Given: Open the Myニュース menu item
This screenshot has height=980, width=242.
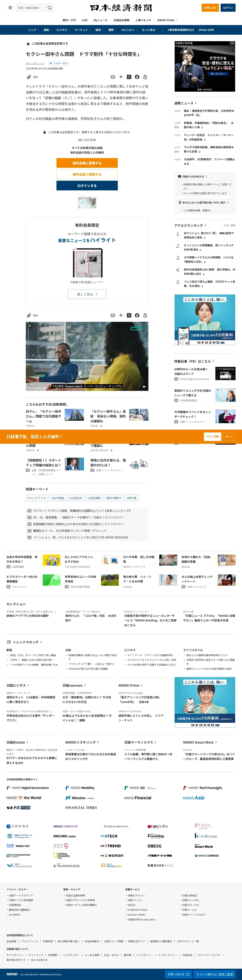Looking at the screenshot, I should click(101, 20).
